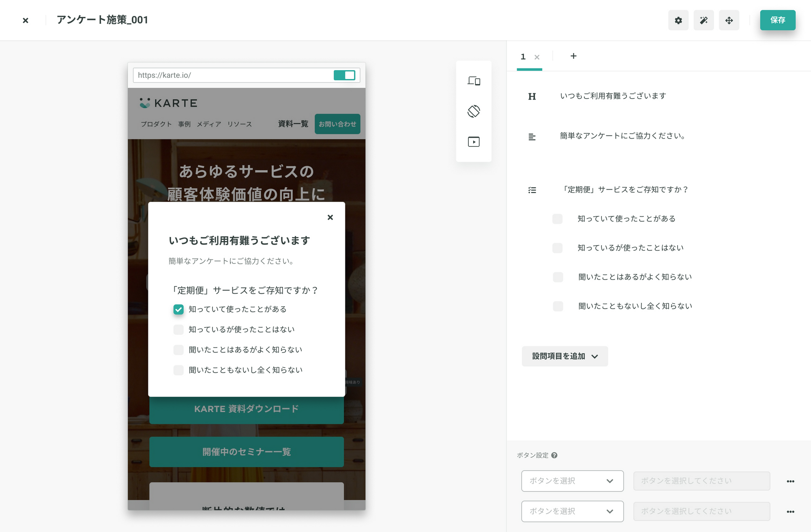The image size is (811, 532).
Task: Toggle the switch in URL bar
Action: [344, 75]
